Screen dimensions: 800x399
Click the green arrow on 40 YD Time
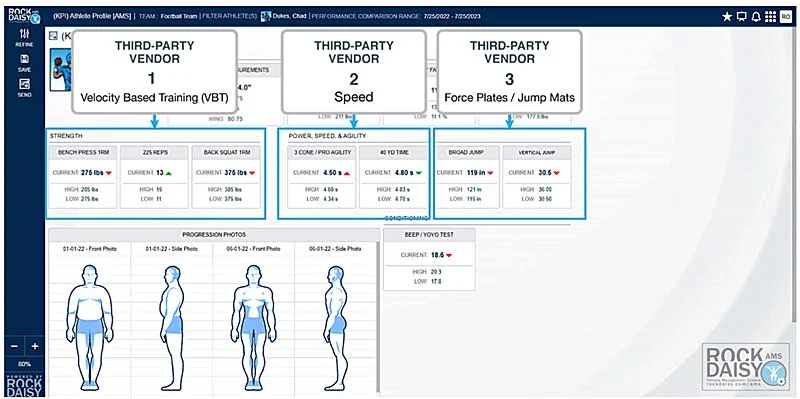pos(419,173)
